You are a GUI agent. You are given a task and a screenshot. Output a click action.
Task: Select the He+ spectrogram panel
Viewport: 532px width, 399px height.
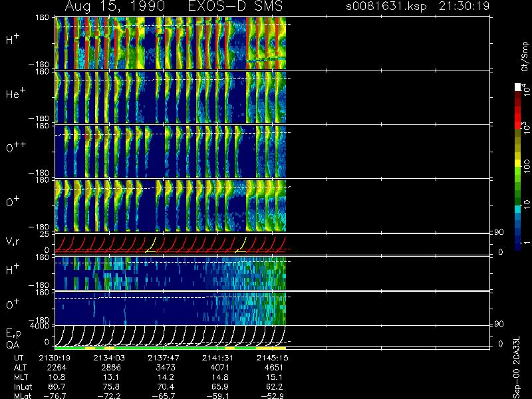(170, 97)
